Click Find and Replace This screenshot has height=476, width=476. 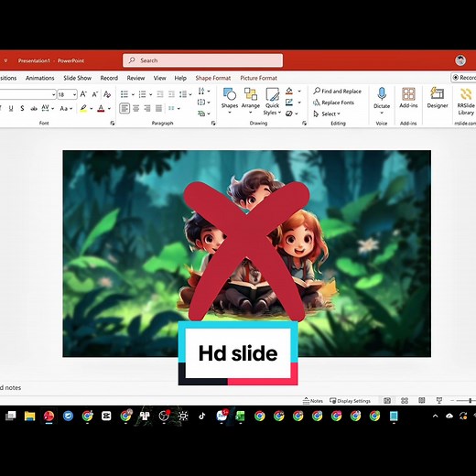[x=338, y=91]
